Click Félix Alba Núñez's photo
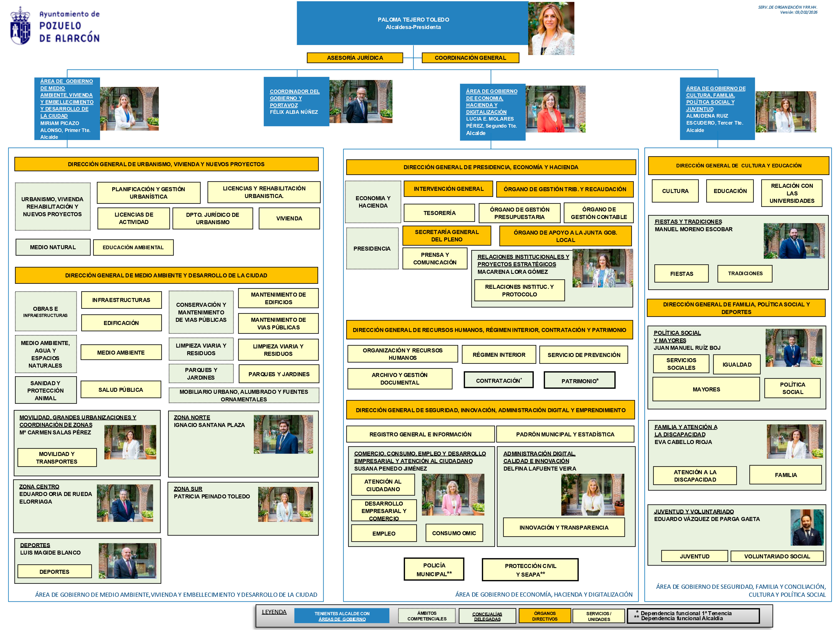The height and width of the screenshot is (630, 840). (x=361, y=101)
